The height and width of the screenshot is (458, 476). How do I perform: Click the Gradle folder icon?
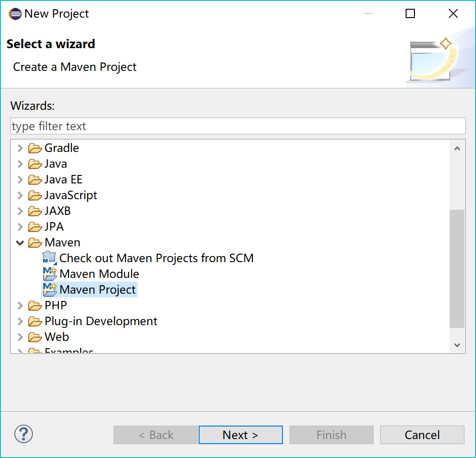pyautogui.click(x=35, y=148)
